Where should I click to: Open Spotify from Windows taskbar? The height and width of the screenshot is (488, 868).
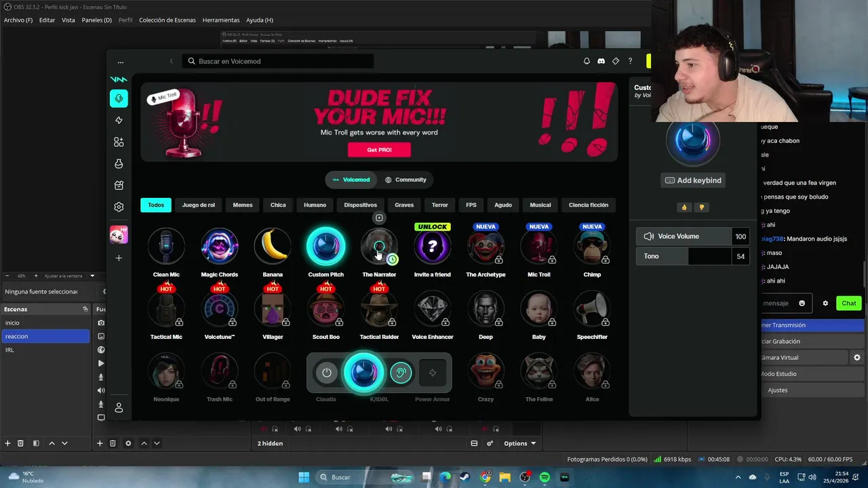point(545,477)
